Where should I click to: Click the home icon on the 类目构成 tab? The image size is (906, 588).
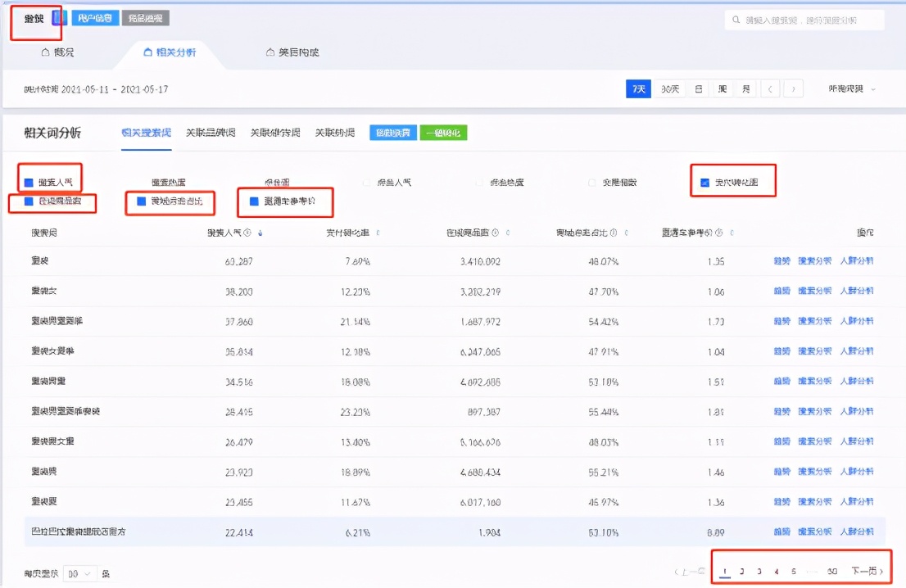268,50
